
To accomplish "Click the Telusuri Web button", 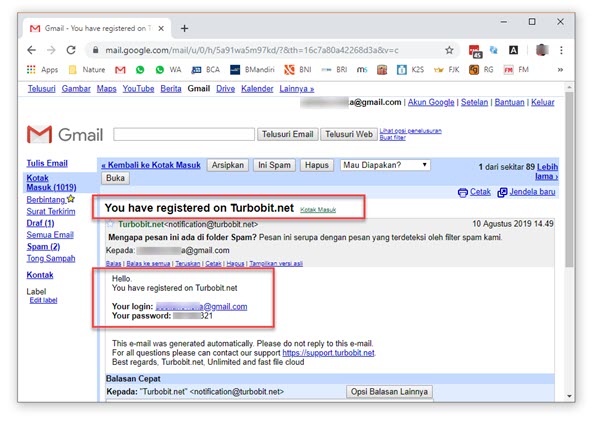I will click(x=349, y=134).
